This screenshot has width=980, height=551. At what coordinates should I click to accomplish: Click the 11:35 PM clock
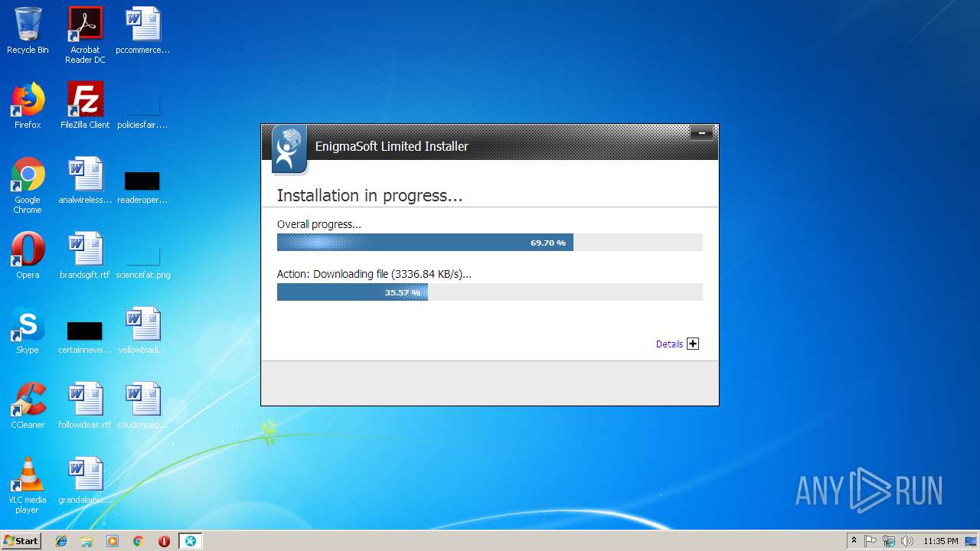click(x=940, y=541)
